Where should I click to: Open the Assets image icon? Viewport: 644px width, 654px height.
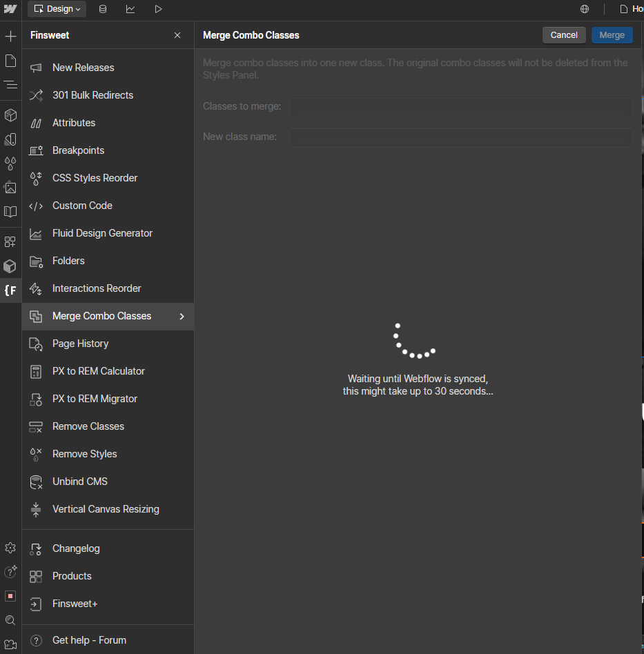point(10,188)
